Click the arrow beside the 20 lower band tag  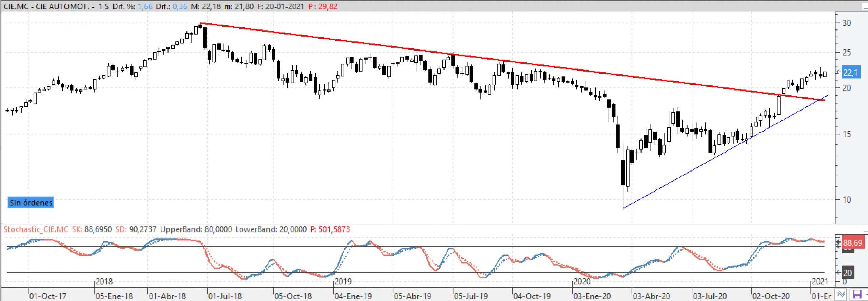pos(839,272)
